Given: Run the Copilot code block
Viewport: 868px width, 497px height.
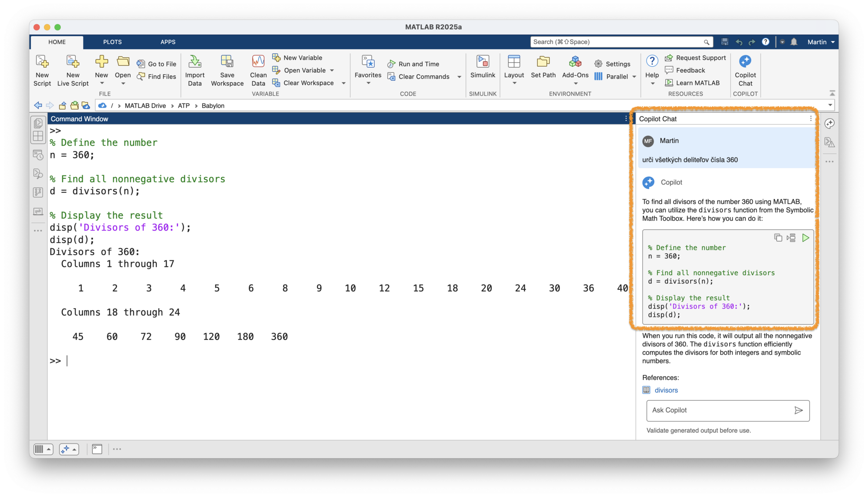Looking at the screenshot, I should point(806,238).
